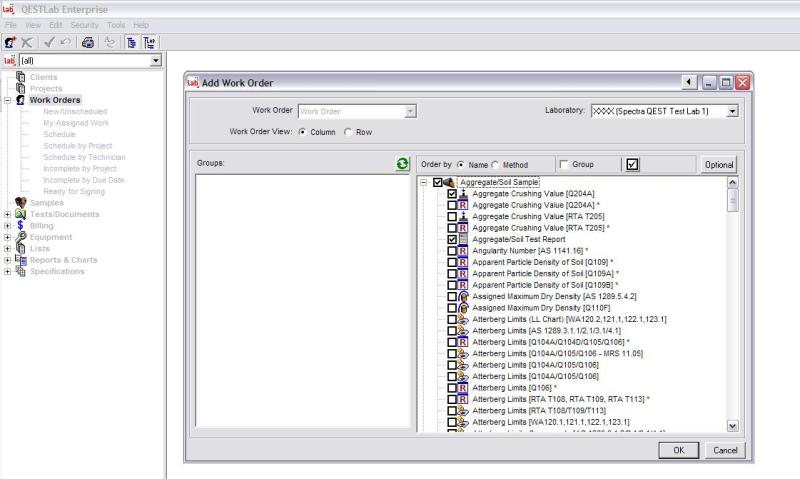Uncheck Aggregate Crushing Value [Q204A] first item
Screen dimensions: 800x479
(453, 194)
